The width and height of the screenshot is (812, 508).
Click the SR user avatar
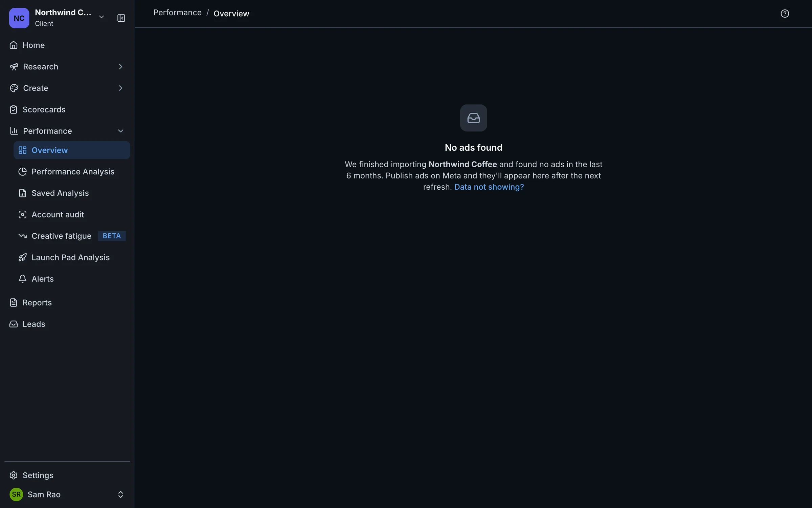click(x=16, y=494)
